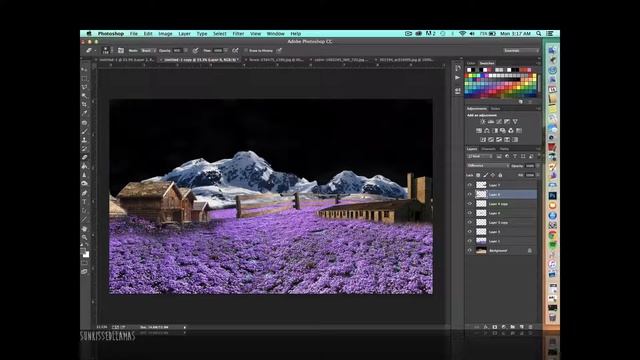The height and width of the screenshot is (360, 640).
Task: Toggle visibility of Layer 4
Action: [x=470, y=213]
